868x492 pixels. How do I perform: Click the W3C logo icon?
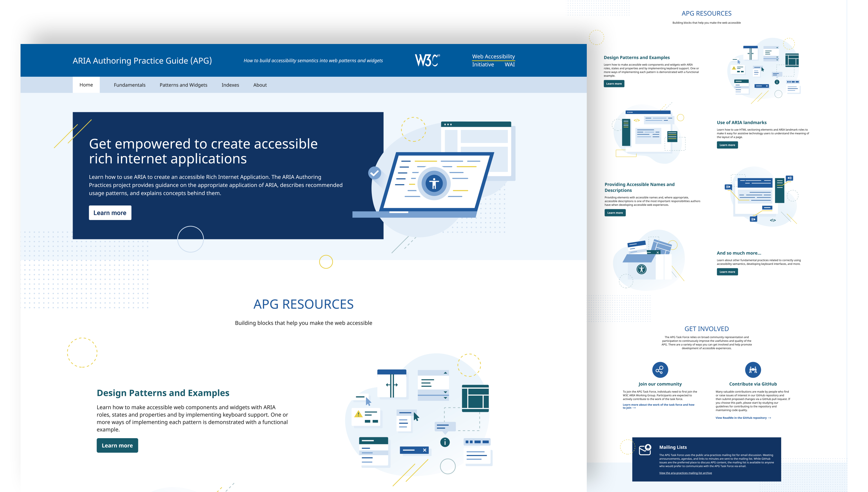428,60
